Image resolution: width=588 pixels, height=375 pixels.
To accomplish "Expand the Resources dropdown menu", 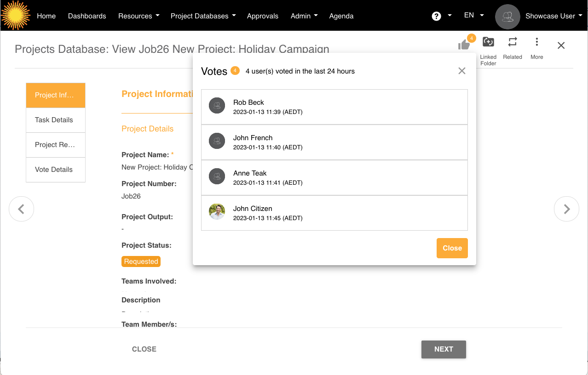I will pyautogui.click(x=138, y=16).
